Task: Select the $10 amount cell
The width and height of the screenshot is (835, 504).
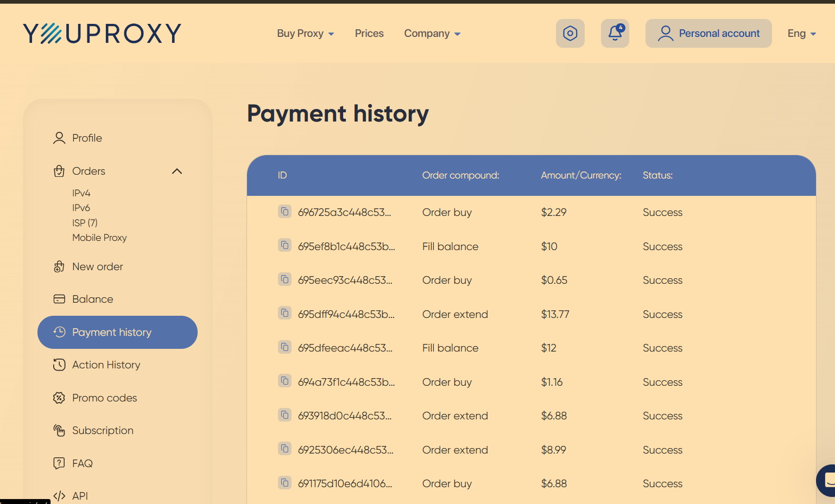Action: click(549, 247)
